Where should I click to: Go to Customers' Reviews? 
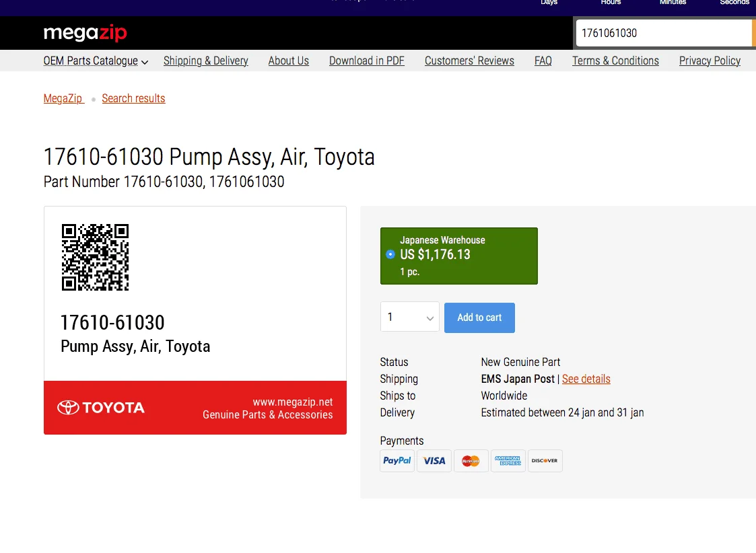point(469,61)
